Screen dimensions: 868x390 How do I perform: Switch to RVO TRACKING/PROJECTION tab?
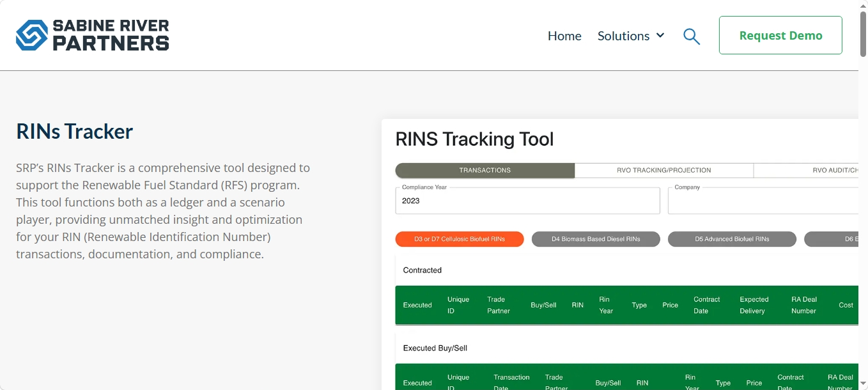(664, 170)
